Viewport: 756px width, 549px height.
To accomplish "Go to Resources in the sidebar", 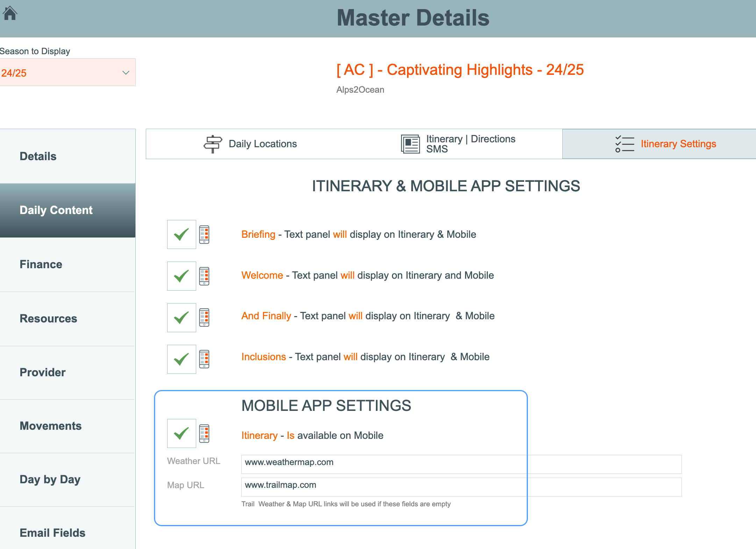I will coord(67,319).
